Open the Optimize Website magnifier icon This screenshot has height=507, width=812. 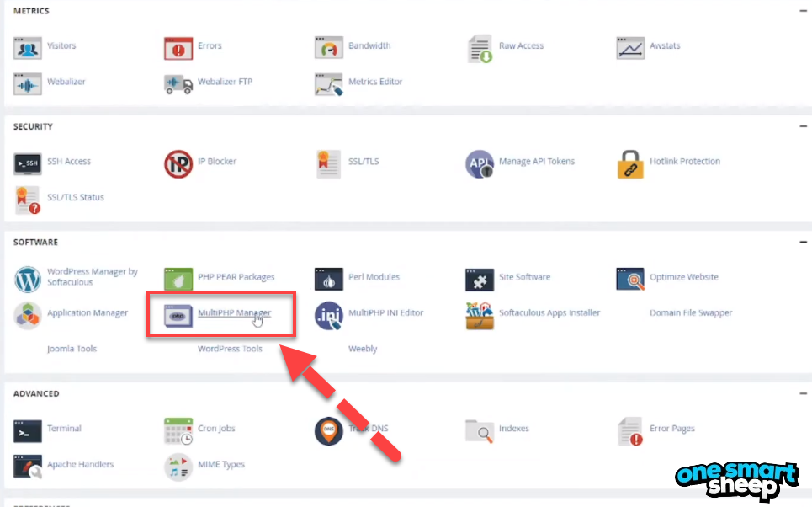point(630,279)
